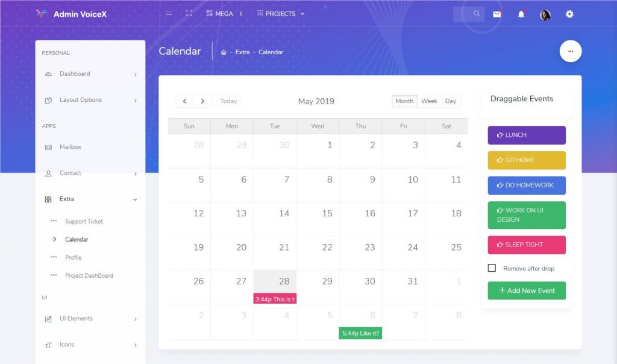Enable the Remove after drop checkbox

(x=492, y=268)
